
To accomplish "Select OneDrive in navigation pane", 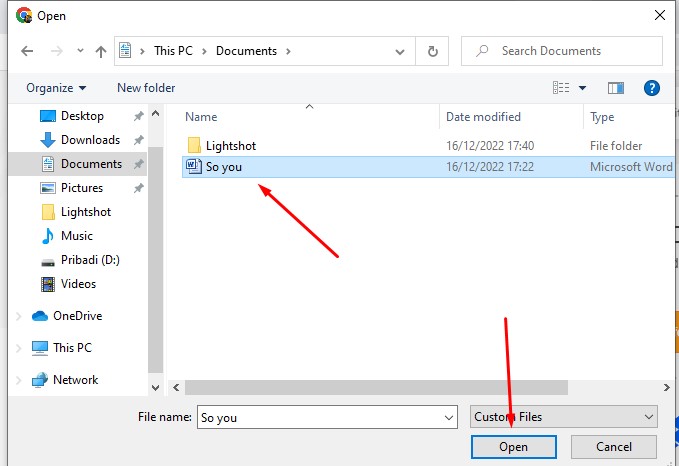I will [78, 316].
